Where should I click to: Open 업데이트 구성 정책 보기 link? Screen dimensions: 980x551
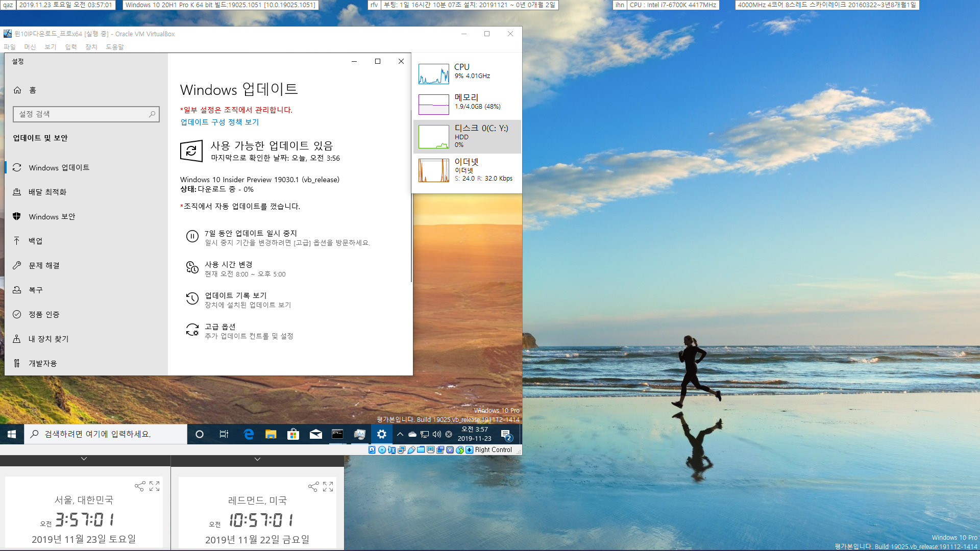coord(219,122)
